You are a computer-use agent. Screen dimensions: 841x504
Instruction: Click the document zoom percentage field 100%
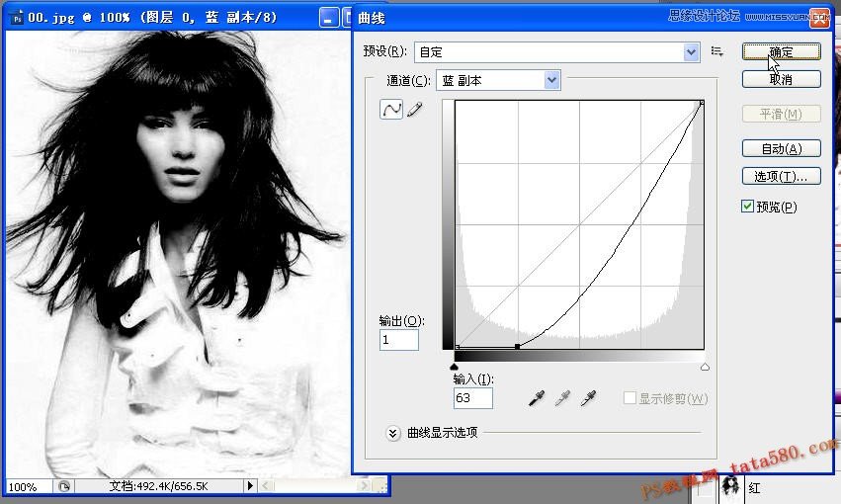[x=28, y=487]
